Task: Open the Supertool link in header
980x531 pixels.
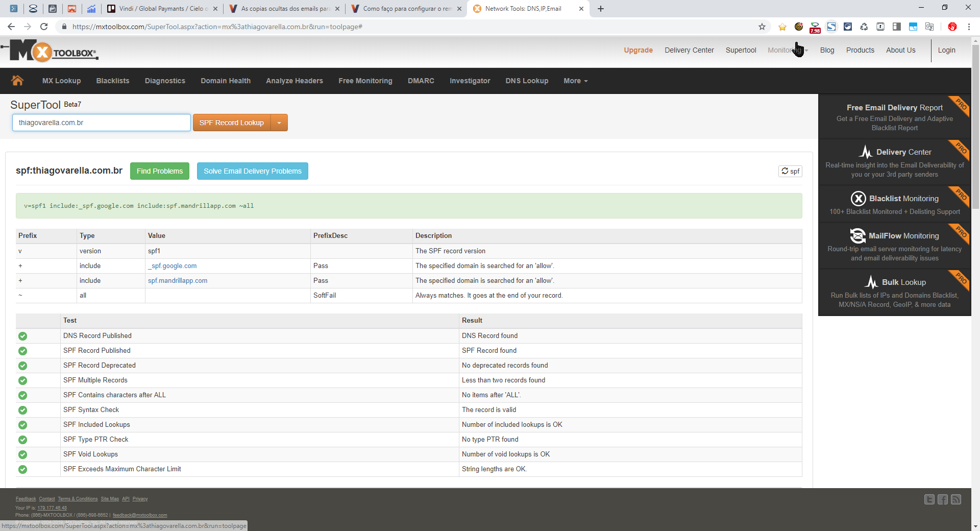Action: [741, 50]
